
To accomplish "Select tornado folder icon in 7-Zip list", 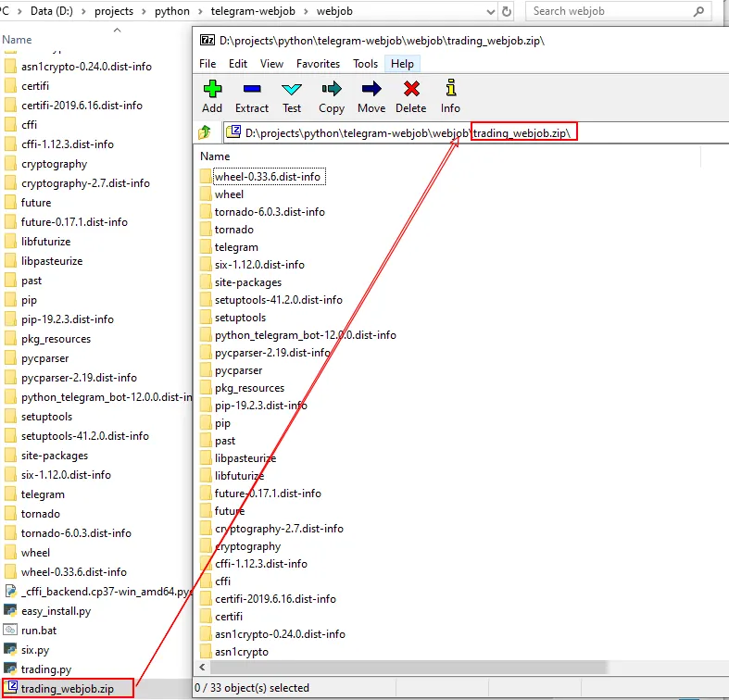I will [206, 229].
